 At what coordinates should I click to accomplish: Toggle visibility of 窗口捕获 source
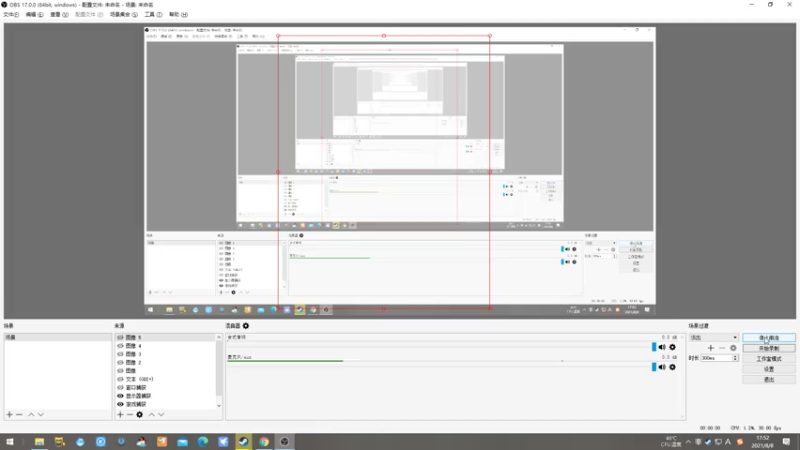120,387
